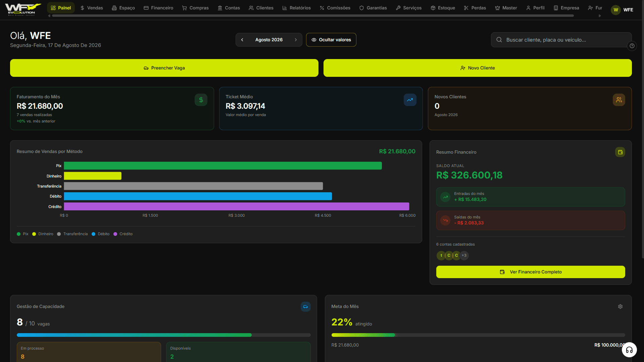644x362 pixels.
Task: Toggle Dinheiro legend swatch
Action: (34, 234)
